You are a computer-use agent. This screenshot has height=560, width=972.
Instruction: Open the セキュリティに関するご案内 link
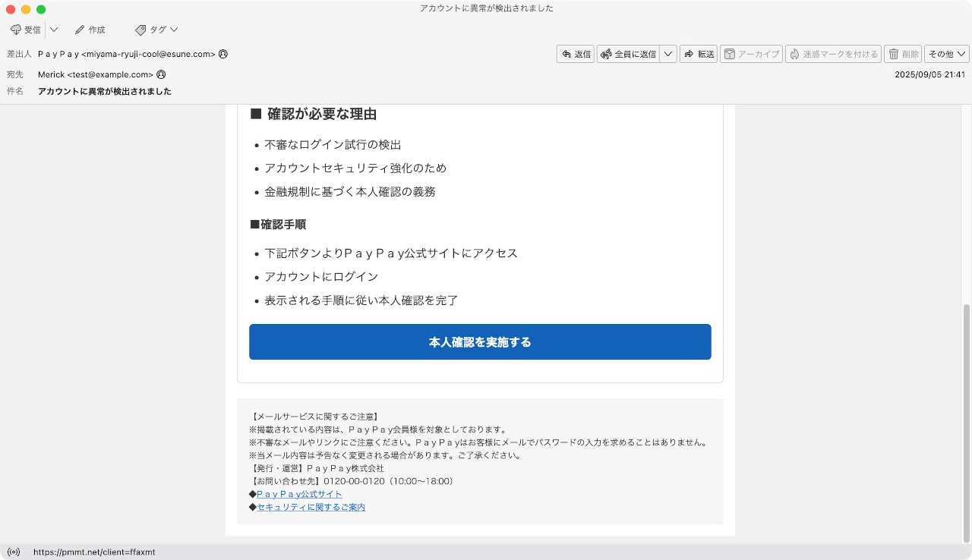pyautogui.click(x=311, y=507)
